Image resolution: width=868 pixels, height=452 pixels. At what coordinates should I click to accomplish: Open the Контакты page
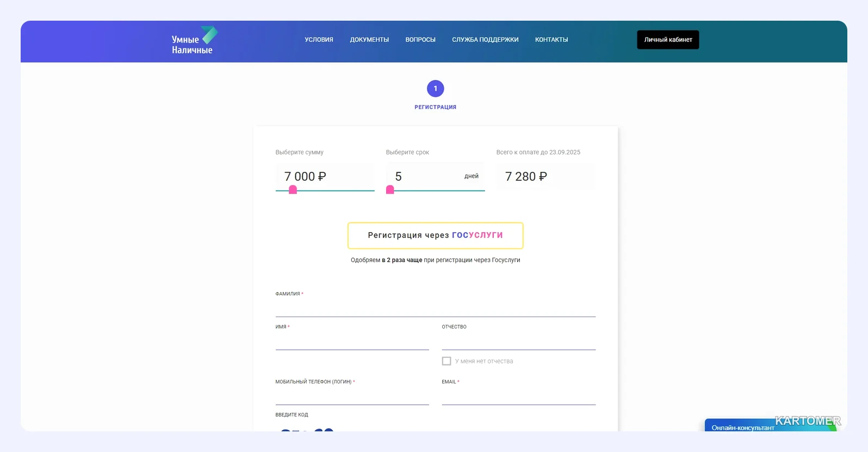(551, 40)
